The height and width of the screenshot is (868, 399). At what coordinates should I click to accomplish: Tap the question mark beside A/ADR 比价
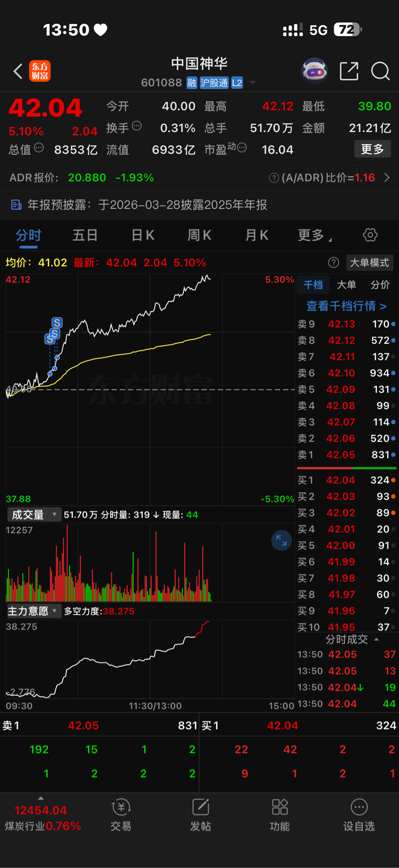pos(274,178)
